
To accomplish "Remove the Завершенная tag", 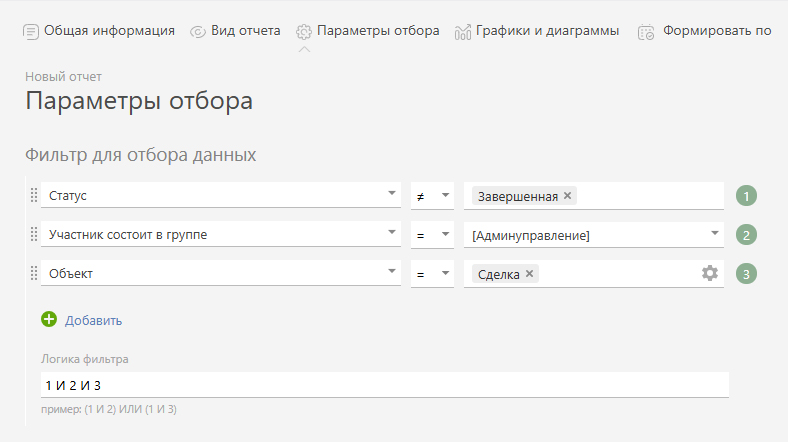I will click(x=567, y=195).
